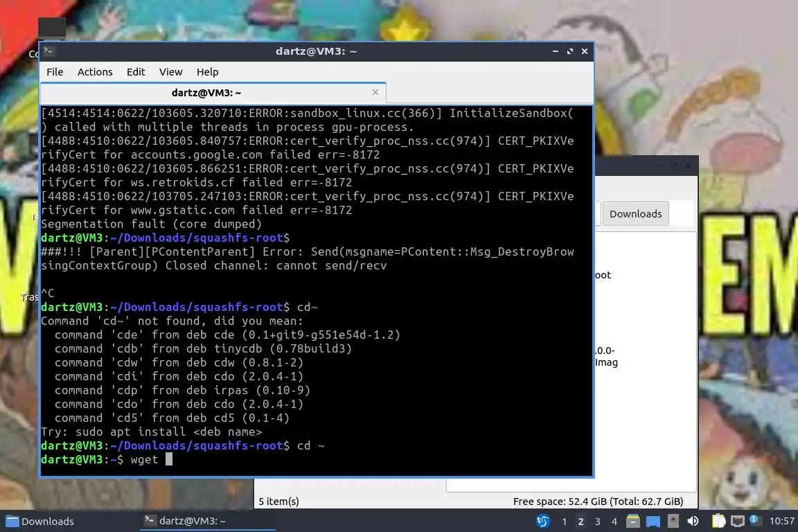Switch to workspace 1
Screen dimensions: 798x532
point(564,522)
